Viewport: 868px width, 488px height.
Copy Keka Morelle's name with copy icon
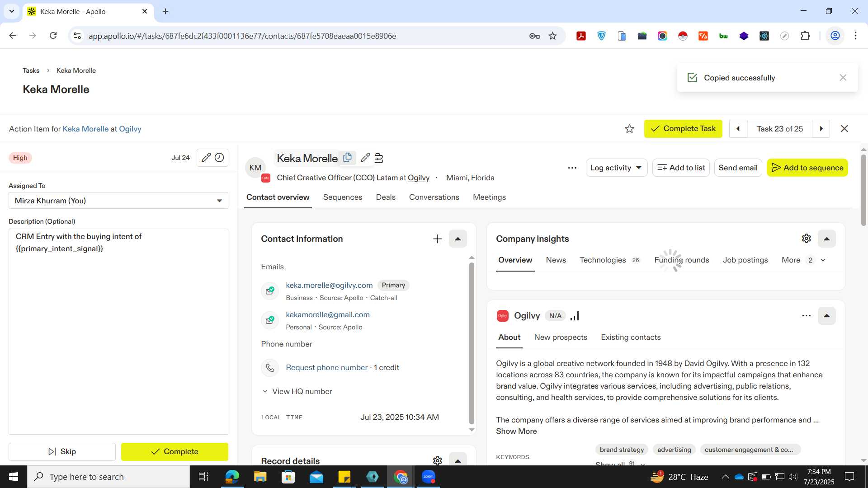pyautogui.click(x=347, y=158)
